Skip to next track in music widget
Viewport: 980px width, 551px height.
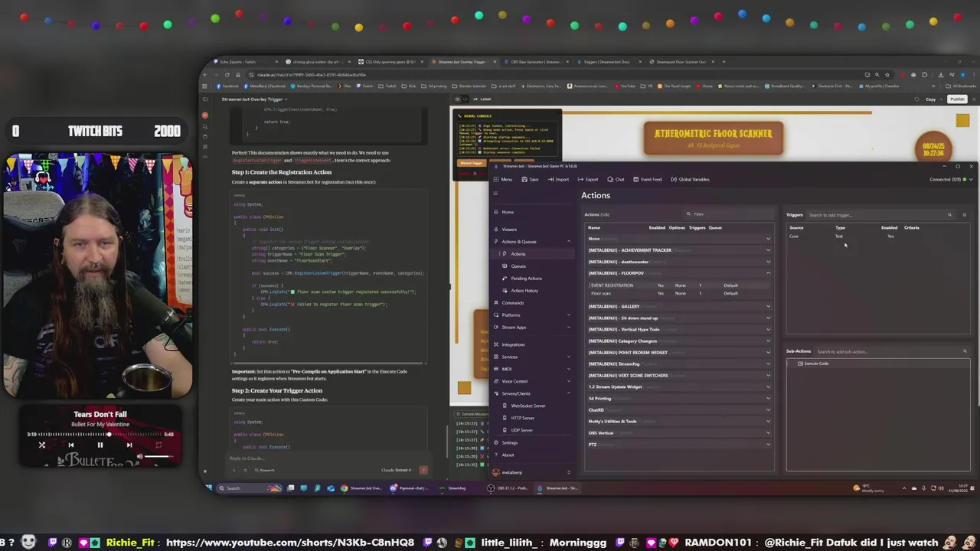pos(129,445)
